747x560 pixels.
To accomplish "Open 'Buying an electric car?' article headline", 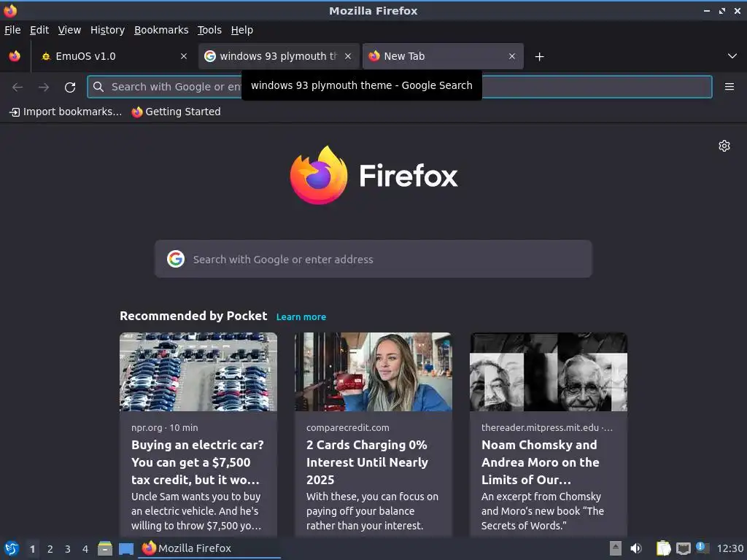I will [x=197, y=462].
